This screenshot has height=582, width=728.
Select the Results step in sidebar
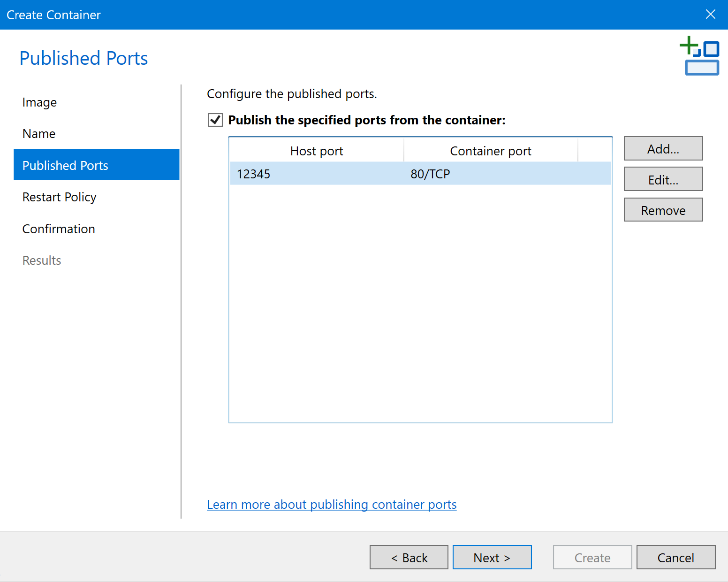tap(42, 260)
